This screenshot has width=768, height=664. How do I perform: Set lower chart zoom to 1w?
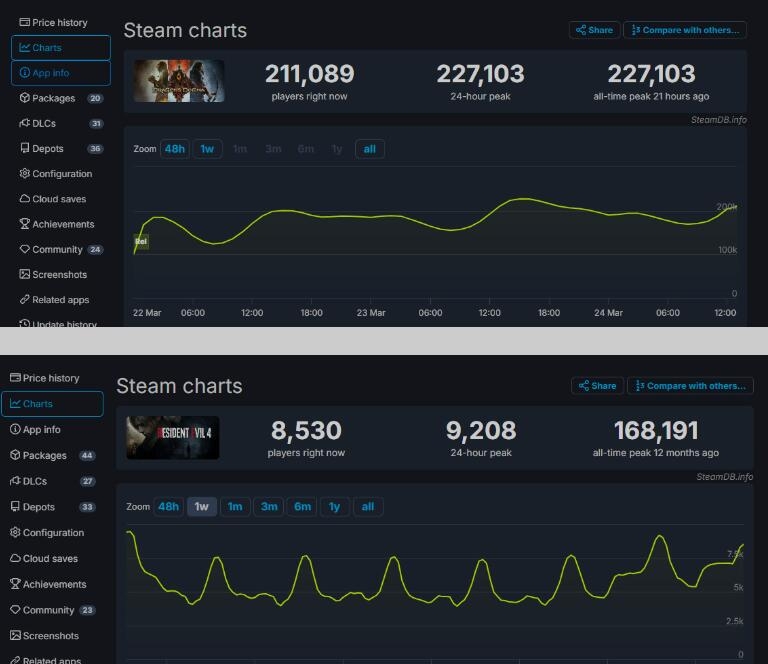201,507
